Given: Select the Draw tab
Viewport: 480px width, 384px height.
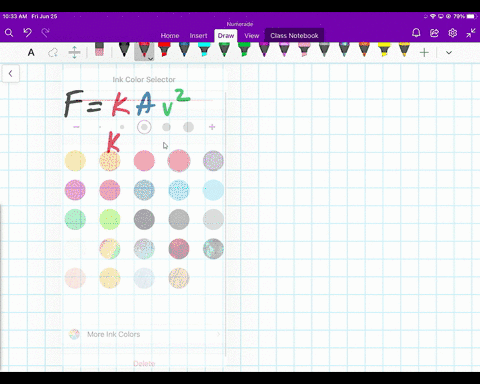Looking at the screenshot, I should [226, 36].
